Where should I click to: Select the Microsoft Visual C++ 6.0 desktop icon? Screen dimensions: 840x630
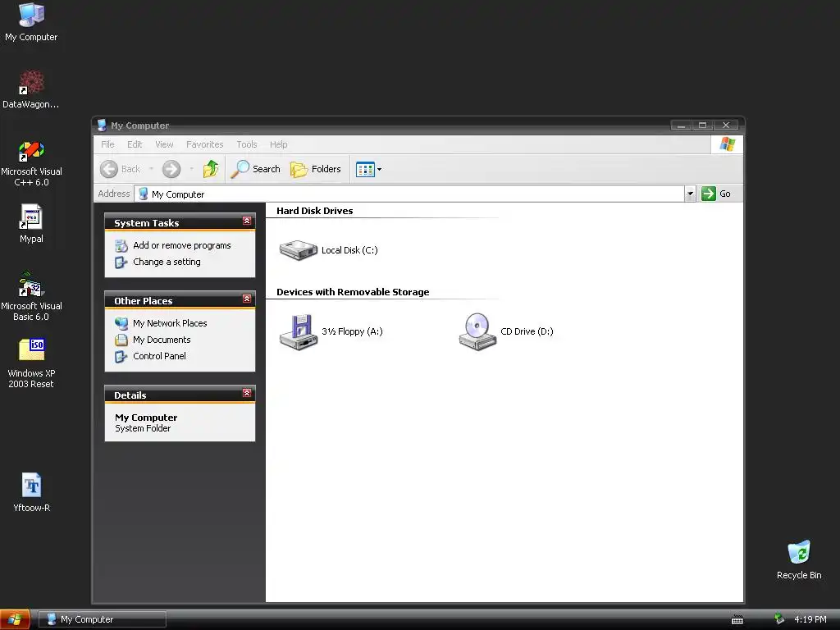coord(31,163)
